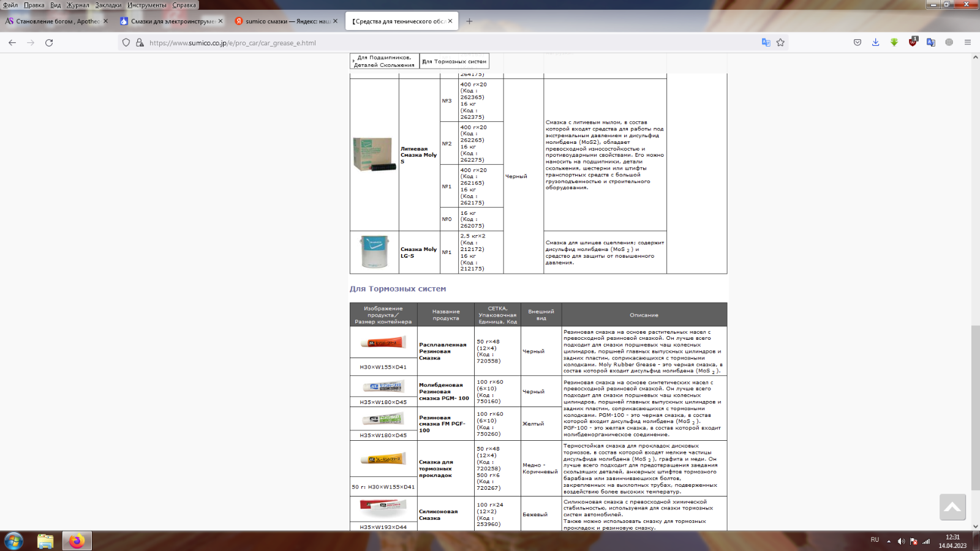Image resolution: width=980 pixels, height=551 pixels.
Task: Open tracking protection shield info
Action: [x=126, y=43]
